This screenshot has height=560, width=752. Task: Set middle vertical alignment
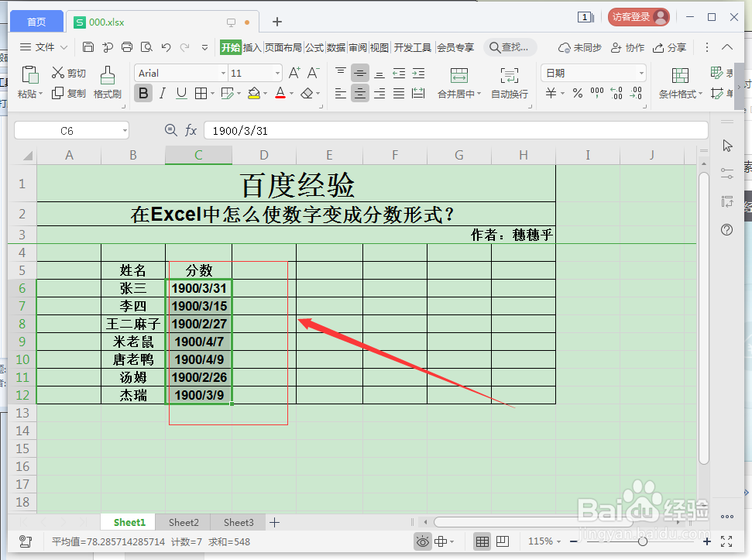(x=359, y=74)
